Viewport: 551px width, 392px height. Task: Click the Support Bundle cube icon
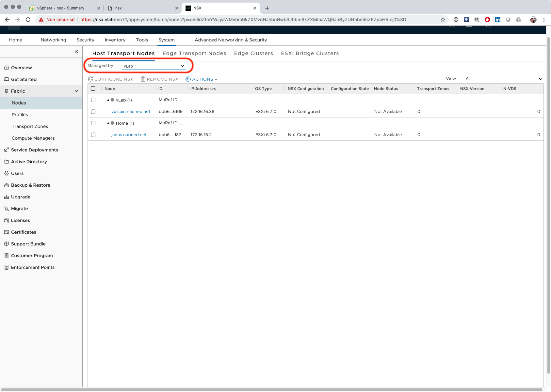pyautogui.click(x=6, y=244)
